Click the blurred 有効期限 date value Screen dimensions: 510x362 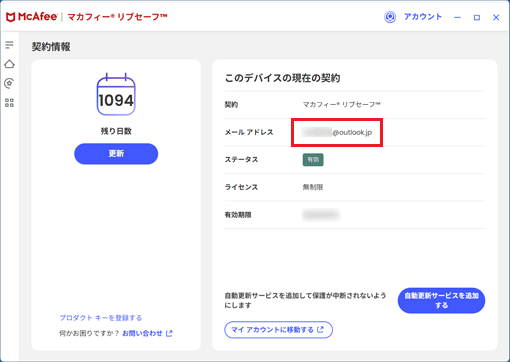[321, 215]
